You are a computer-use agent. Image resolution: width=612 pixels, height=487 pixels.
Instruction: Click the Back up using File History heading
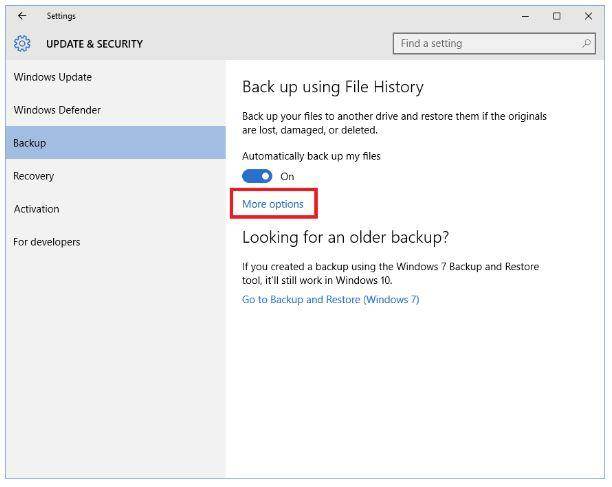coord(333,87)
